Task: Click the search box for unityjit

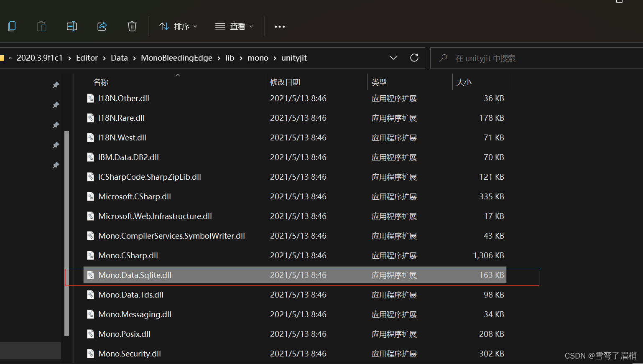Action: click(x=536, y=58)
